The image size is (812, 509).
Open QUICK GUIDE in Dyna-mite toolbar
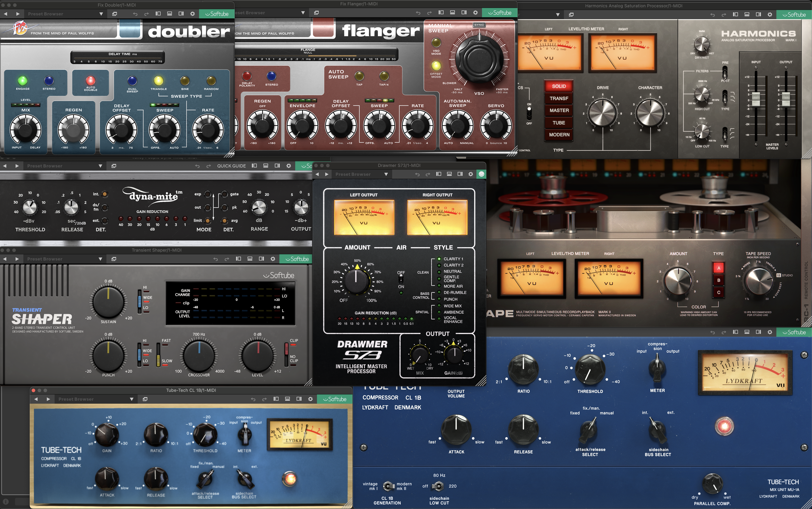231,166
